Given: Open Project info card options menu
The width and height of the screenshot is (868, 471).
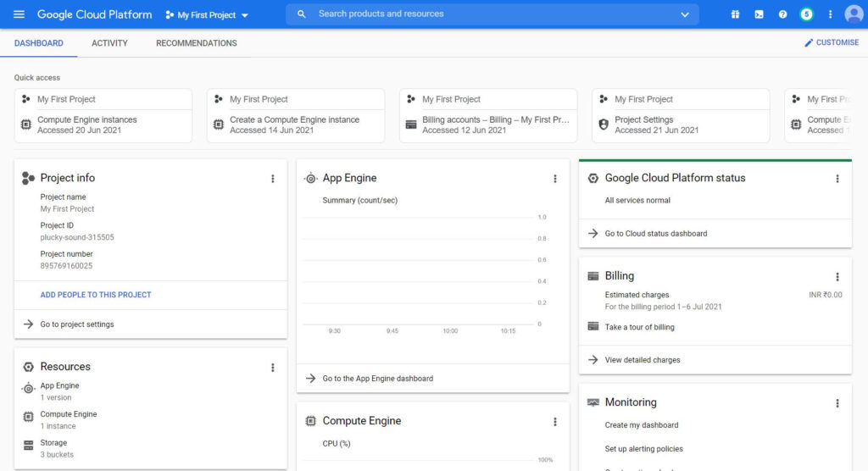Looking at the screenshot, I should point(273,179).
